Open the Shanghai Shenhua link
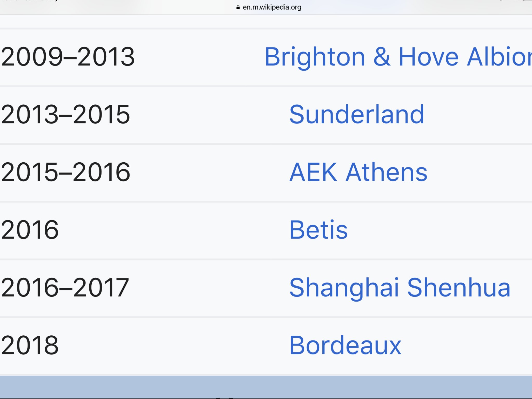This screenshot has height=399, width=532. click(400, 287)
